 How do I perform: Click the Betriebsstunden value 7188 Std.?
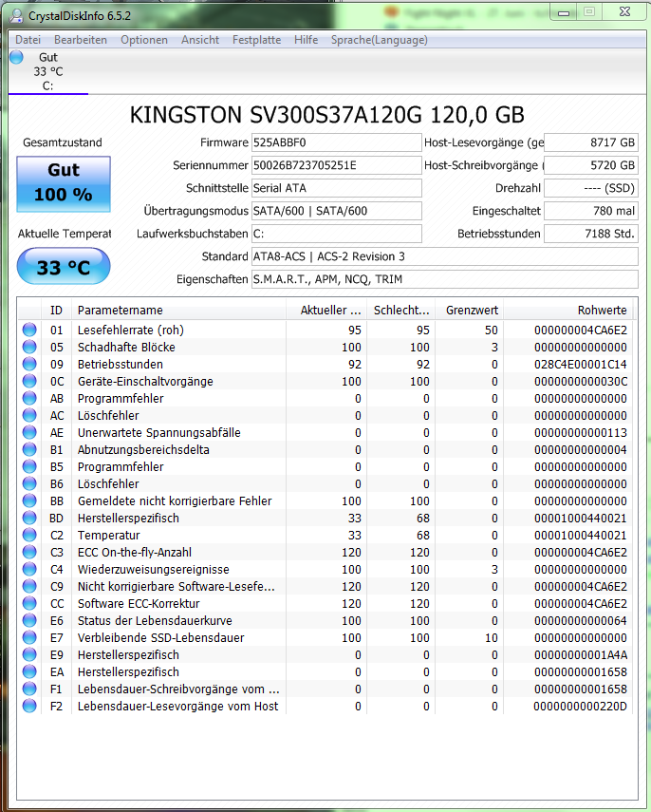pyautogui.click(x=591, y=234)
